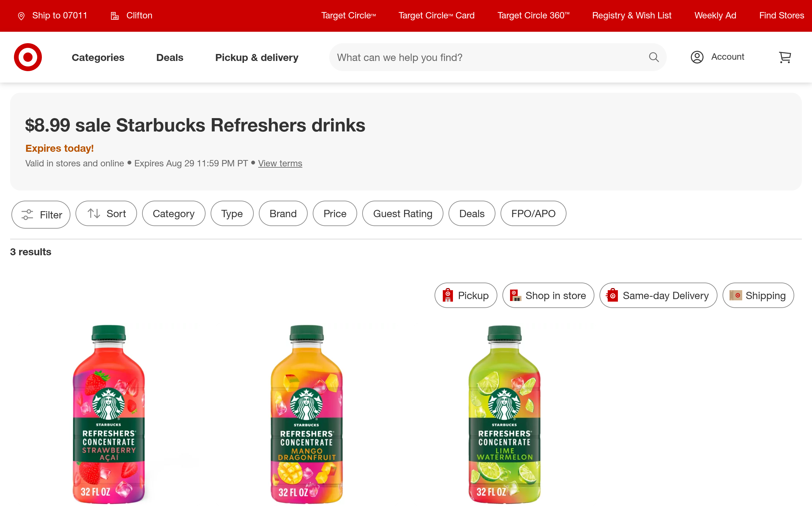The image size is (812, 508).
Task: Open the Weekly Ad link
Action: click(715, 16)
